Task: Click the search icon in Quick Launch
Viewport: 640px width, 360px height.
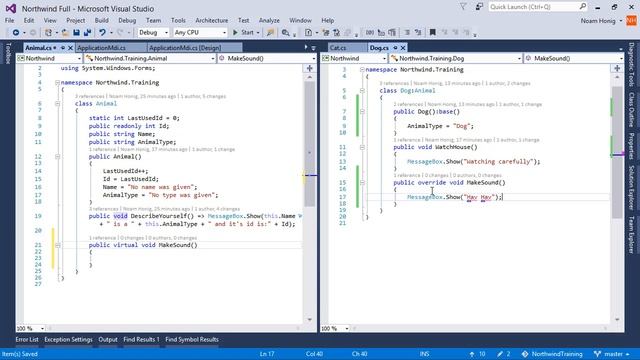Action: pyautogui.click(x=582, y=7)
